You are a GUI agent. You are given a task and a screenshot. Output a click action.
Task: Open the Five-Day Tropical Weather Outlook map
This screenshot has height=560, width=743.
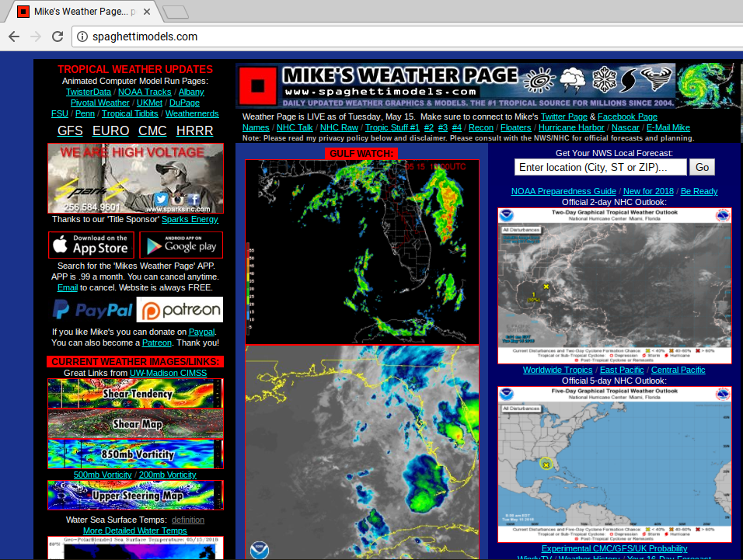pyautogui.click(x=615, y=464)
